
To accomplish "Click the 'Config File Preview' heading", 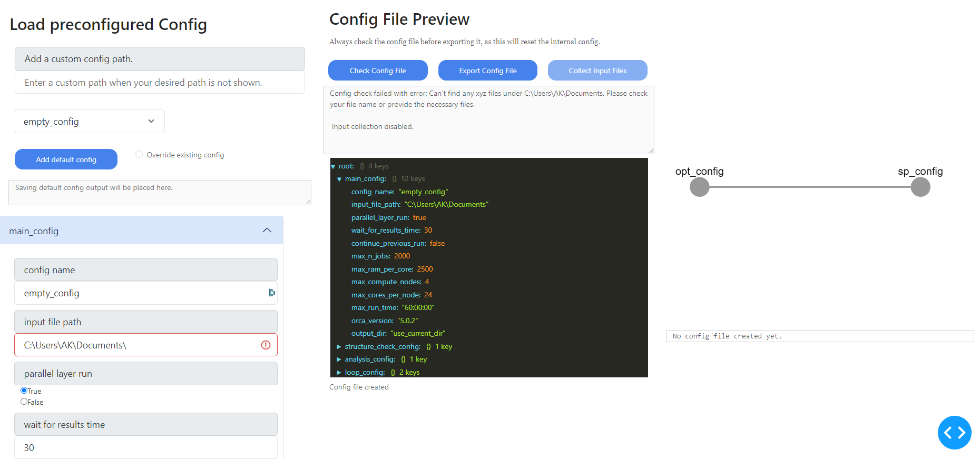I will (x=399, y=19).
